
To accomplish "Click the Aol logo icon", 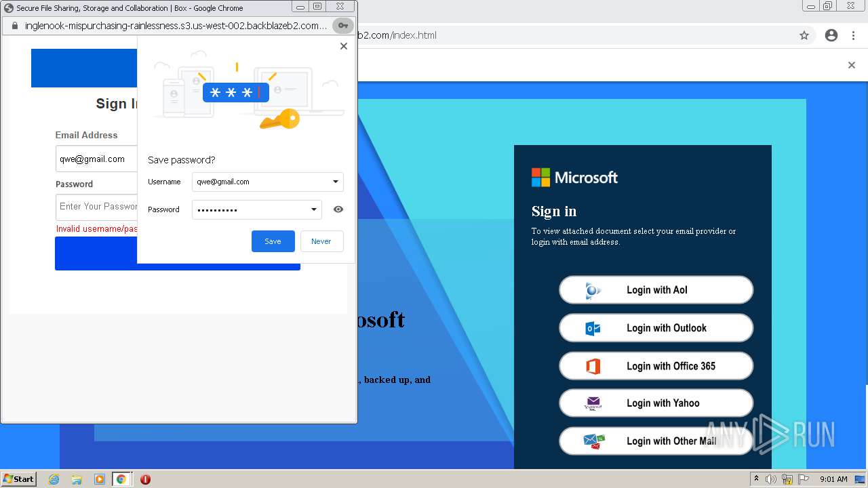I will (x=593, y=290).
